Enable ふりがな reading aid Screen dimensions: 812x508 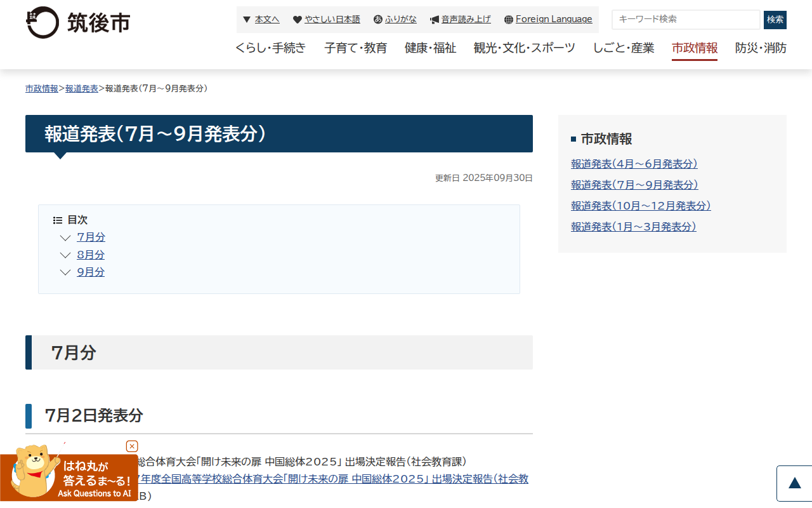(x=401, y=20)
